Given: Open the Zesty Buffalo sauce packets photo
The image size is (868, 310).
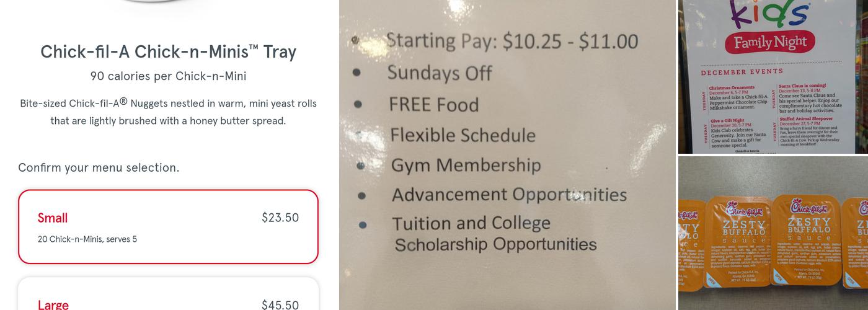Looking at the screenshot, I should click(773, 233).
